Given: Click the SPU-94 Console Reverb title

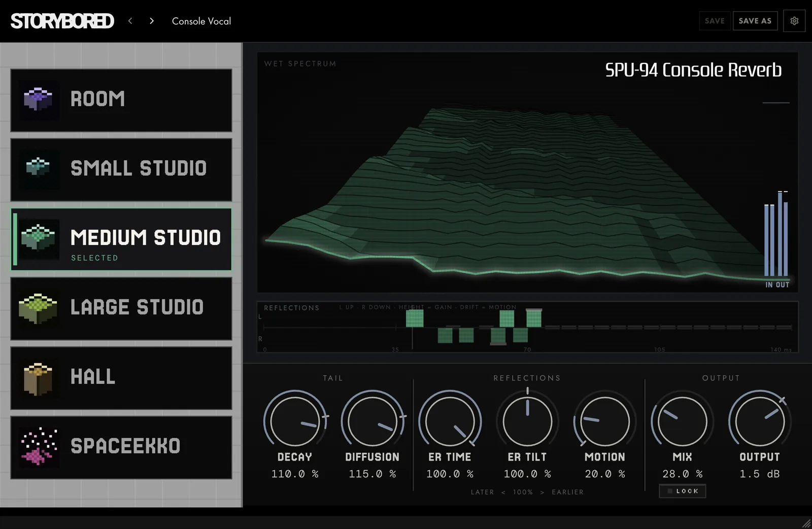Looking at the screenshot, I should tap(693, 70).
